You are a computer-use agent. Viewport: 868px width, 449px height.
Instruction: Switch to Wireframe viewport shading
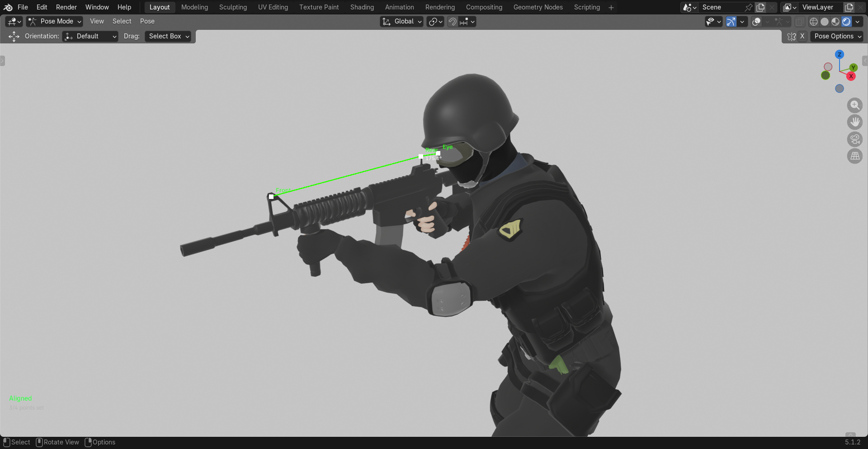(x=813, y=21)
